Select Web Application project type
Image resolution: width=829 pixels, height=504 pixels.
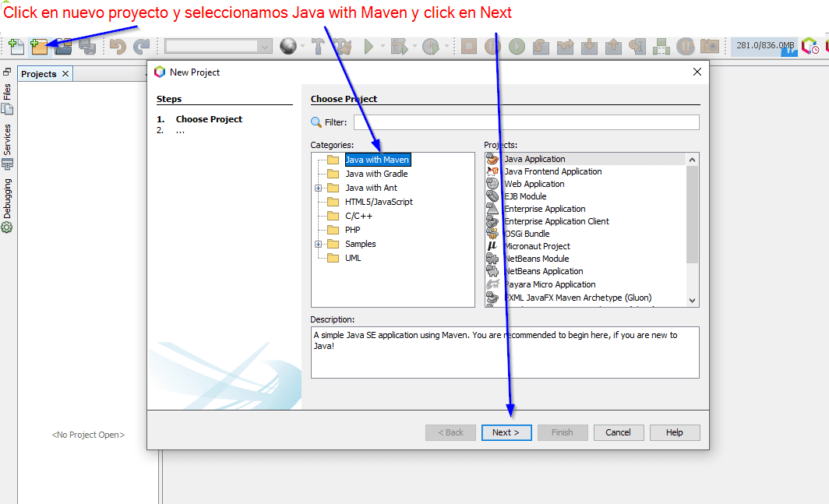pos(534,184)
